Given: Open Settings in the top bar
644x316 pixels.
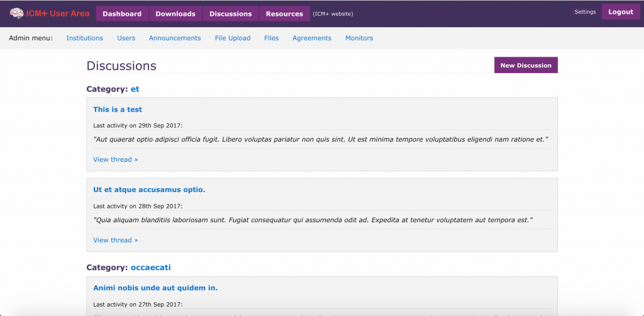Looking at the screenshot, I should [585, 12].
